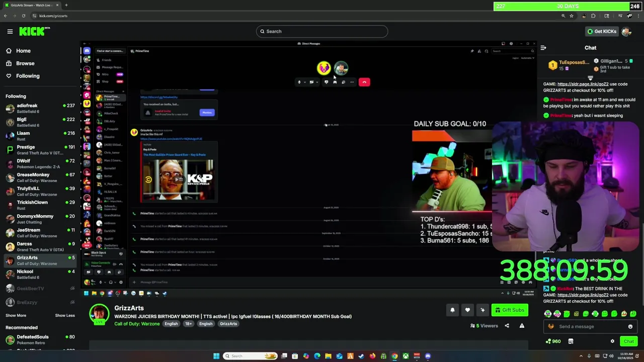The width and height of the screenshot is (644, 362).
Task: Show hidden system tray icons
Action: click(x=581, y=356)
